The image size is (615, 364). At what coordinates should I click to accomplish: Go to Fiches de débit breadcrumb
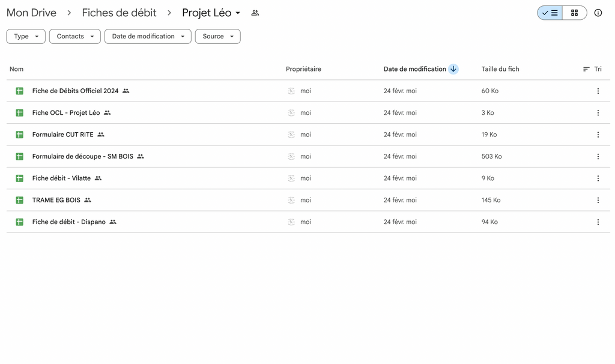(119, 13)
